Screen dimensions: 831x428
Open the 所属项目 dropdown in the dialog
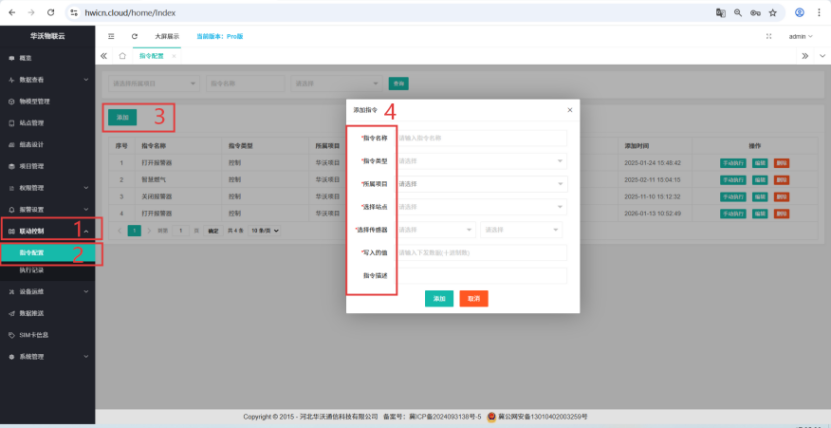click(x=482, y=184)
